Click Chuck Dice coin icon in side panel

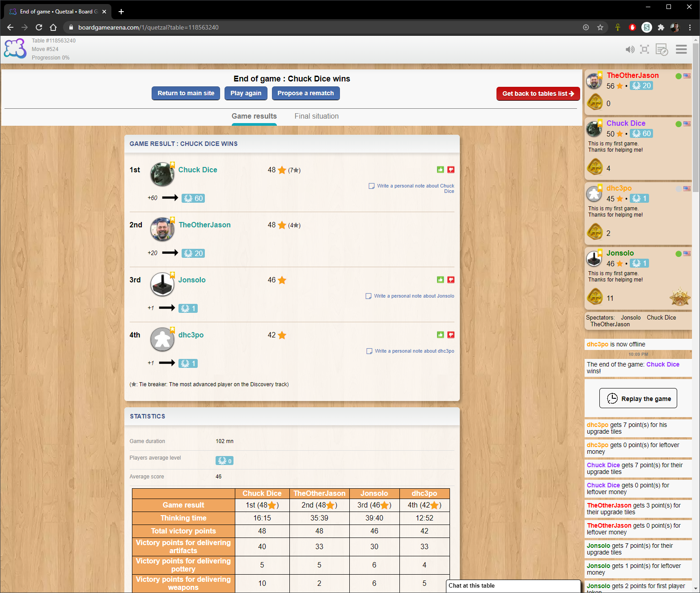[x=595, y=167]
